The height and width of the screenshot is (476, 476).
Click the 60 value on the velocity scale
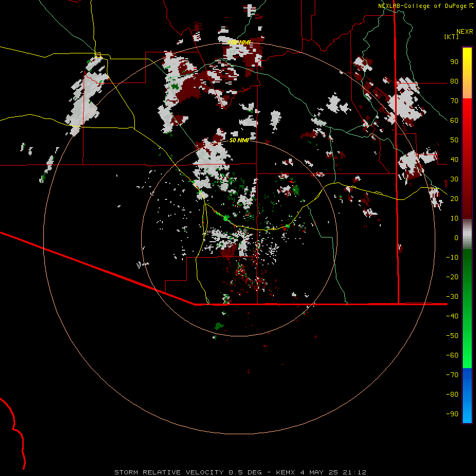coord(454,121)
